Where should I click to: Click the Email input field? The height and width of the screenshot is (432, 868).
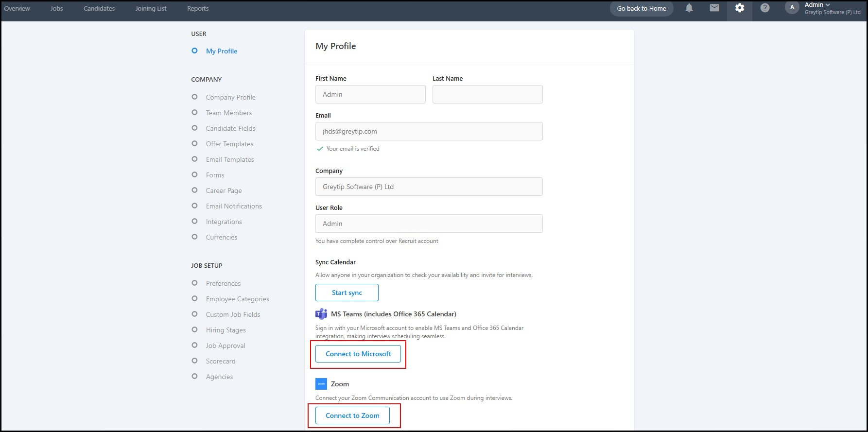pyautogui.click(x=429, y=131)
